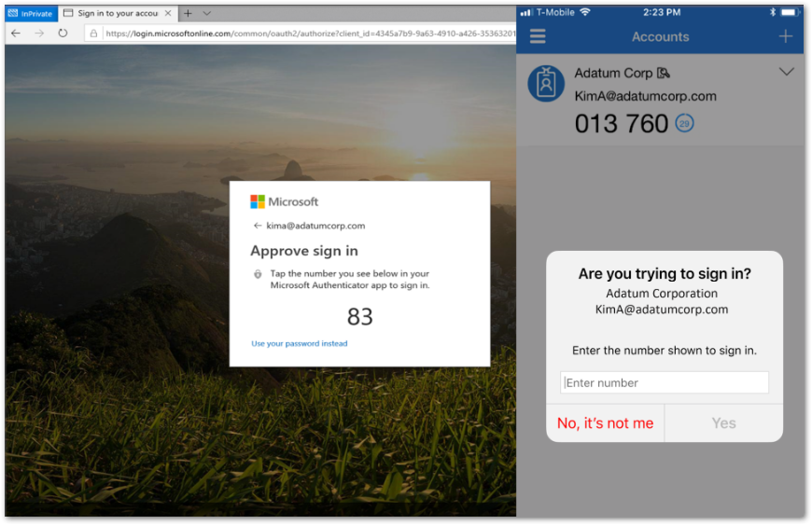Screen dimensions: 812x525
Task: Select the Sign in to your account tab
Action: 118,13
